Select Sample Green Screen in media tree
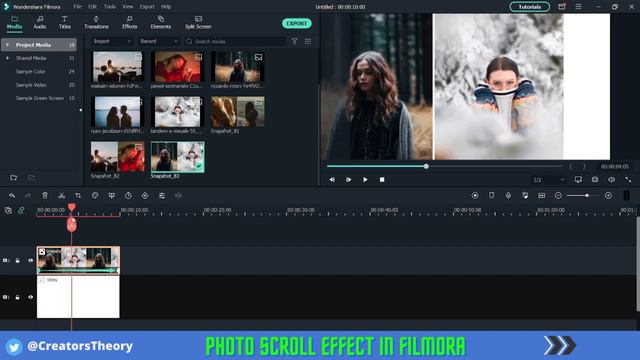 click(x=40, y=98)
